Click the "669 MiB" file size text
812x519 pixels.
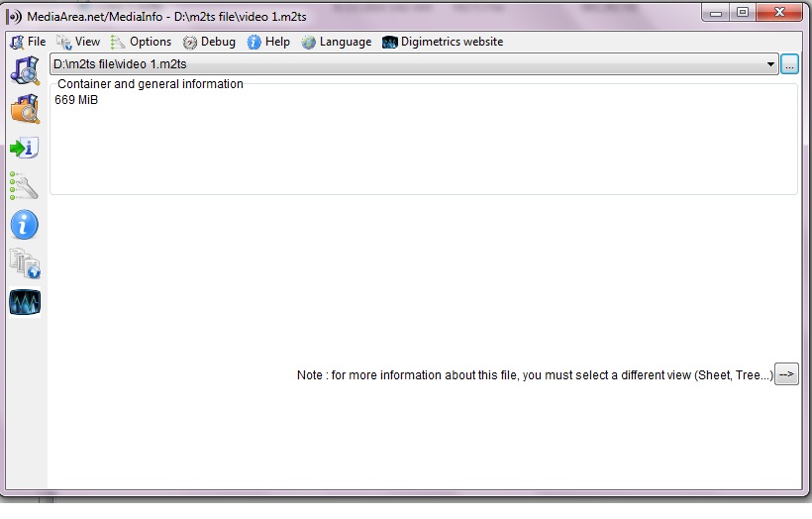76,100
